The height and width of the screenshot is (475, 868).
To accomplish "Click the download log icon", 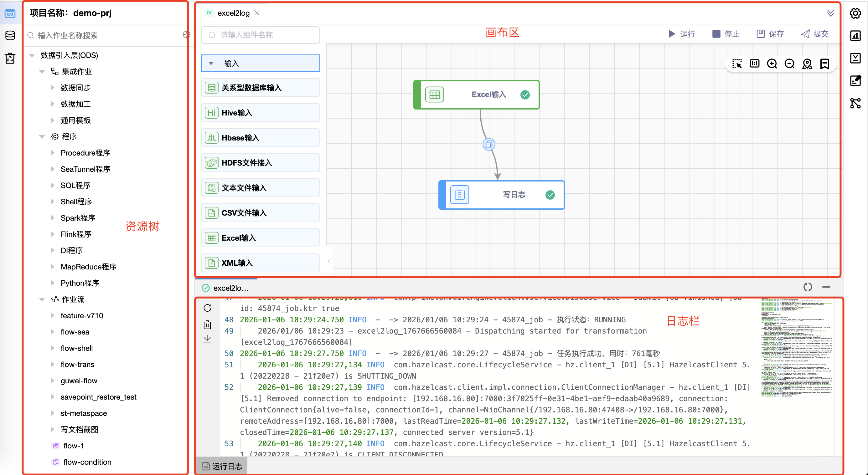I will point(207,339).
